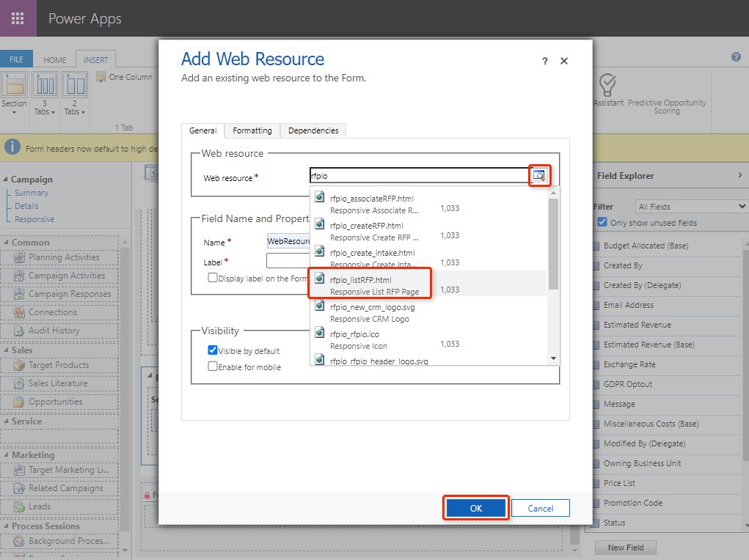
Task: Select rfpio_rfpio.ico file icon
Action: click(x=320, y=334)
